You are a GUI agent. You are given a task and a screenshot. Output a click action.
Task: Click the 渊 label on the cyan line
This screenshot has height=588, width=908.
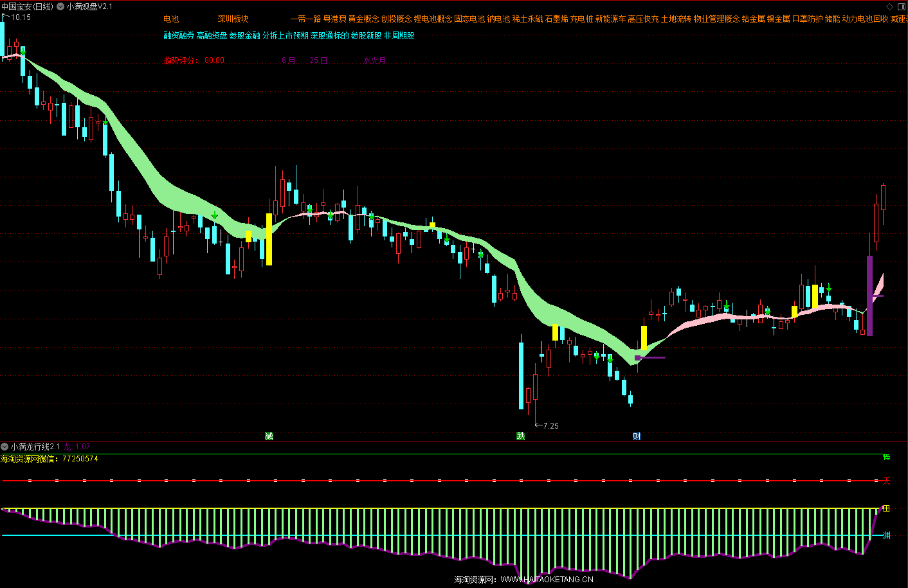tap(886, 535)
